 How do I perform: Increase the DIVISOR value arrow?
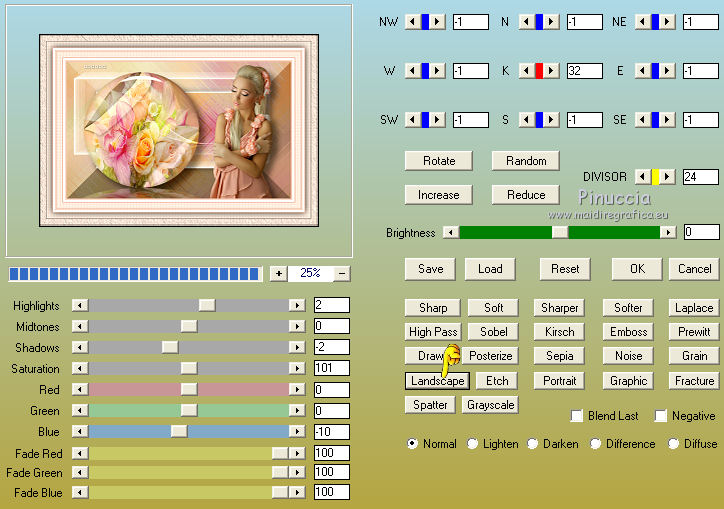(x=667, y=176)
